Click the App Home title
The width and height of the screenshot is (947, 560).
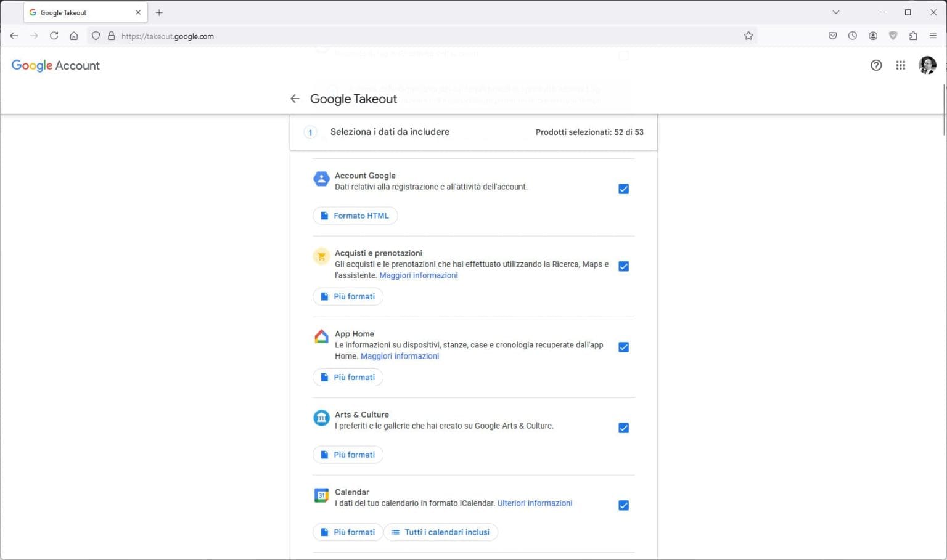[355, 334]
